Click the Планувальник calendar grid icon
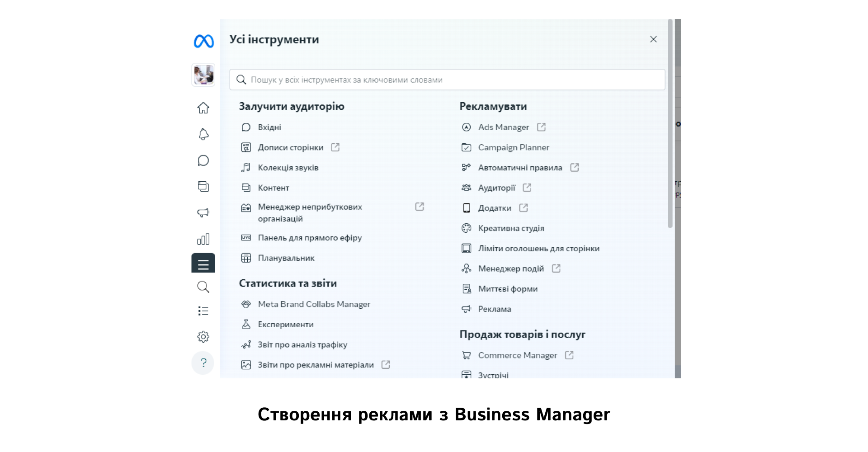The width and height of the screenshot is (868, 452). tap(246, 258)
